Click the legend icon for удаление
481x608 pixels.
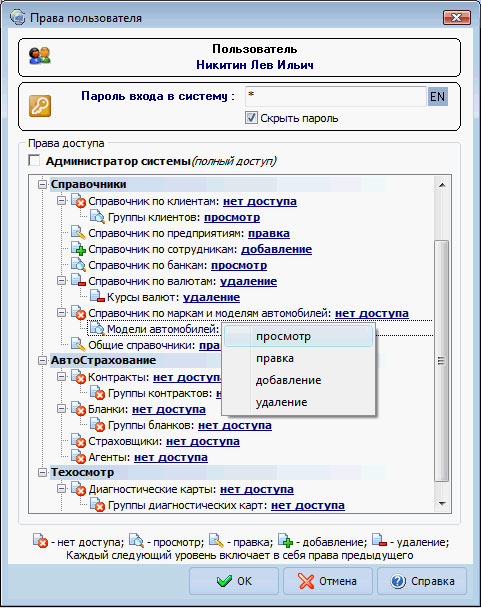click(379, 541)
